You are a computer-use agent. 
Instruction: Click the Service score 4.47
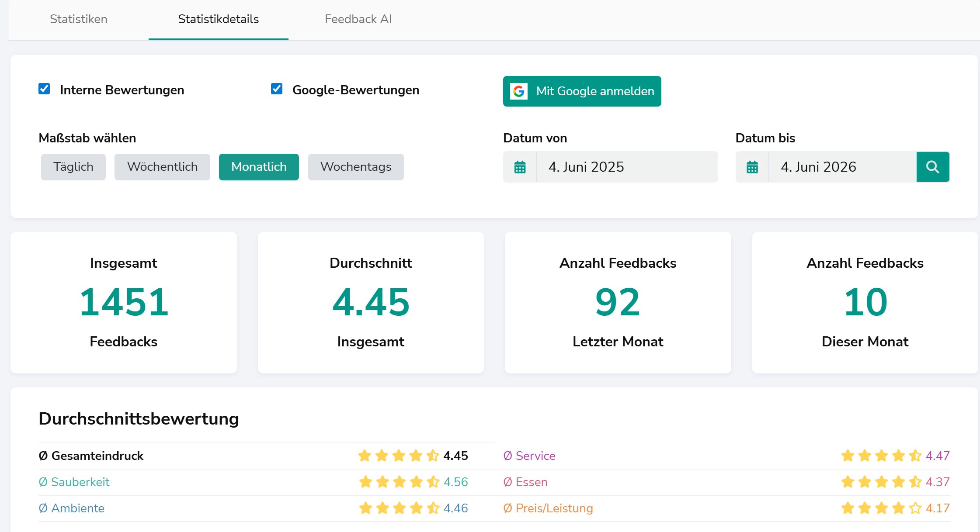[938, 456]
